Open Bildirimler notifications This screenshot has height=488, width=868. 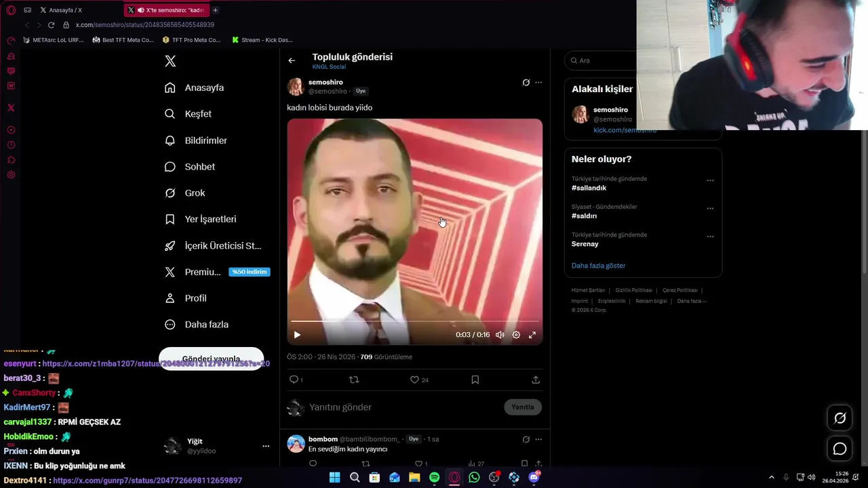[196, 140]
